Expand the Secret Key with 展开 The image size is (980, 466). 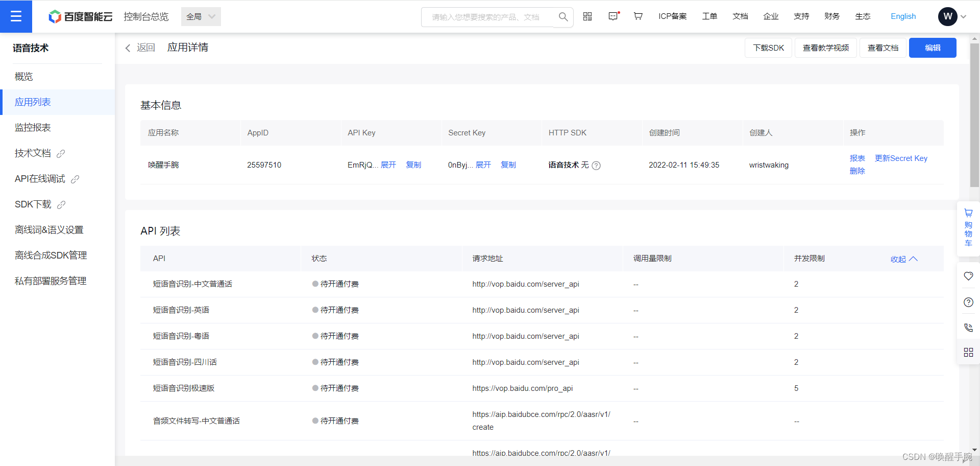[483, 165]
